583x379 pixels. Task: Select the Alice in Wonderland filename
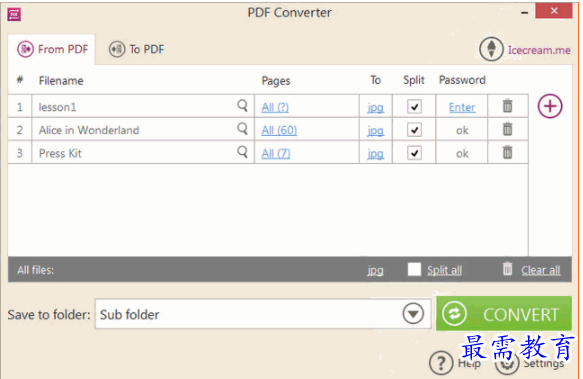tap(89, 130)
